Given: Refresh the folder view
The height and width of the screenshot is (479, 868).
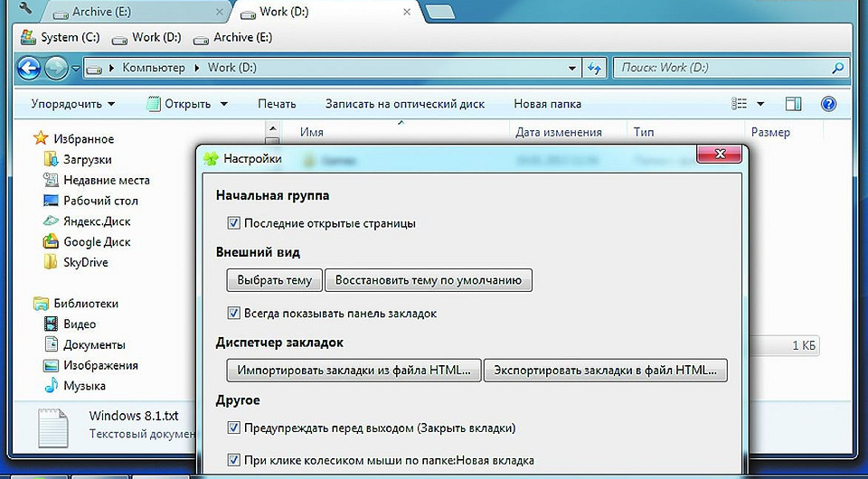Looking at the screenshot, I should 595,68.
